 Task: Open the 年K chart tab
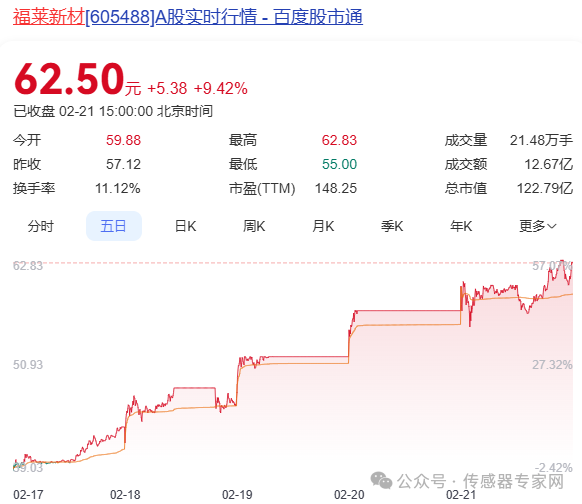461,226
